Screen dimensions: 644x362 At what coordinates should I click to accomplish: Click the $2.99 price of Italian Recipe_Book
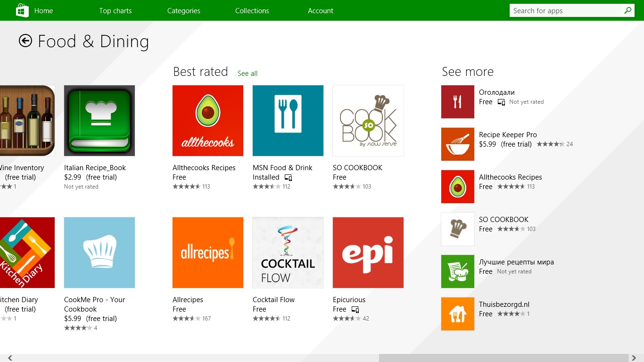[x=73, y=177]
